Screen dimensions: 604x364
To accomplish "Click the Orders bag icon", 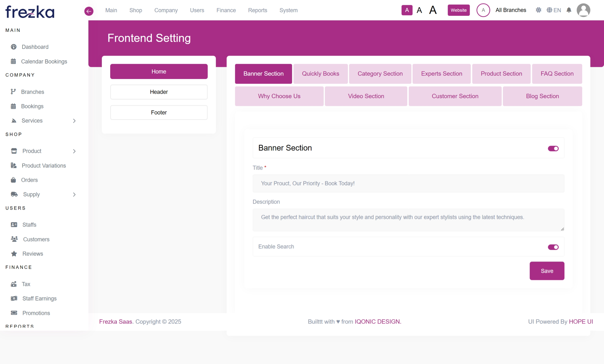I will pyautogui.click(x=13, y=180).
